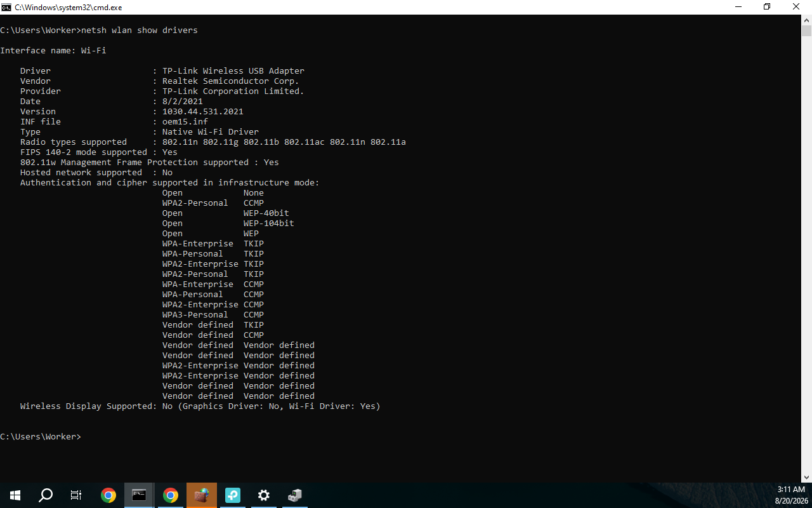Close the cmd.exe window
The width and height of the screenshot is (812, 508).
click(796, 7)
